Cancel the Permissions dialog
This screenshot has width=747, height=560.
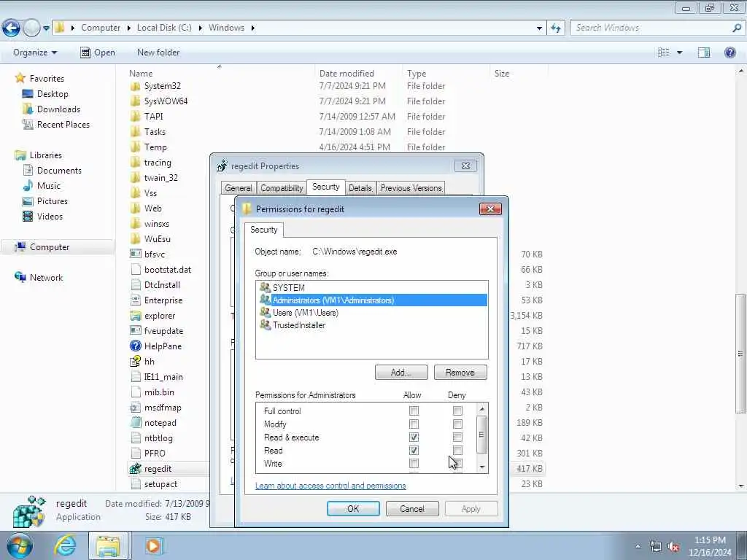(412, 508)
